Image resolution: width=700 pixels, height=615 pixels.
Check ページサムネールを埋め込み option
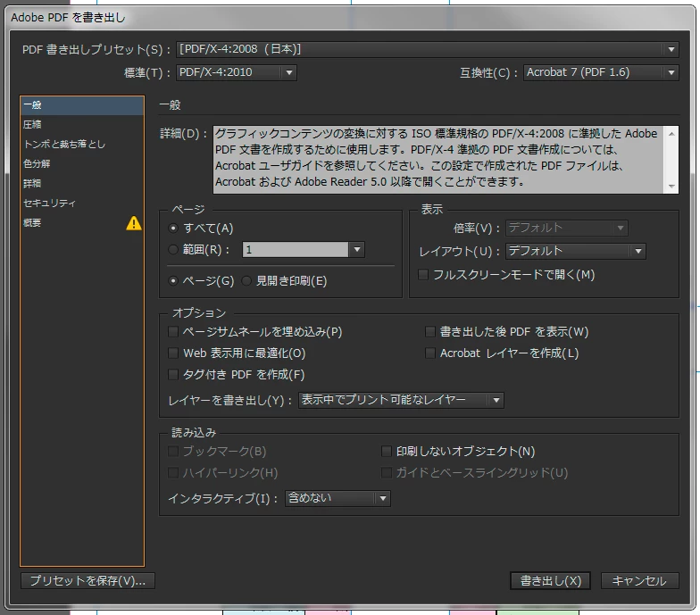click(x=173, y=332)
